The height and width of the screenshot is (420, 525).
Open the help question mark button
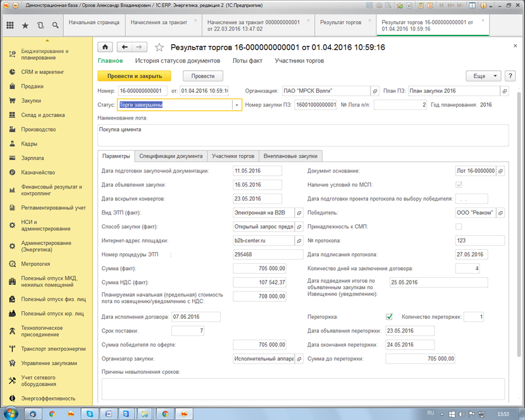coord(510,76)
